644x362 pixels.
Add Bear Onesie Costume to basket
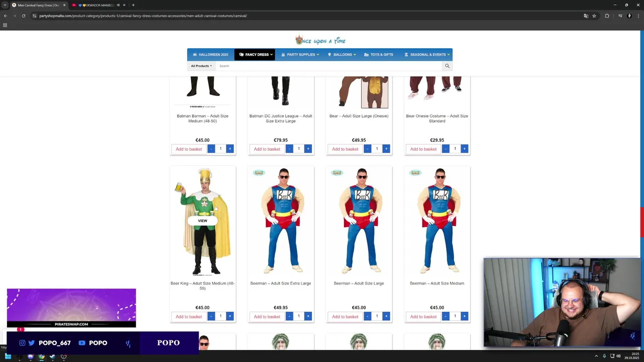423,149
